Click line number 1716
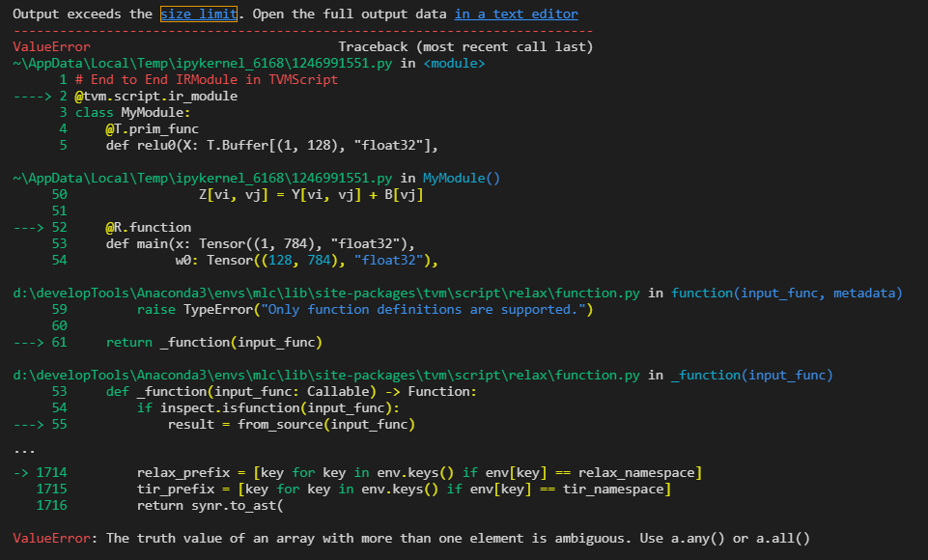The height and width of the screenshot is (560, 928). tap(52, 506)
